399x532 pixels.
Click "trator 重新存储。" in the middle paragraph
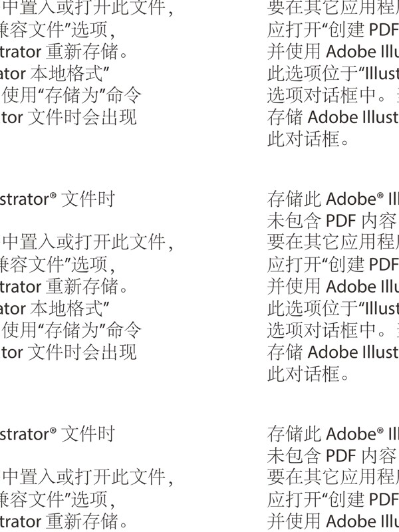pos(64,287)
